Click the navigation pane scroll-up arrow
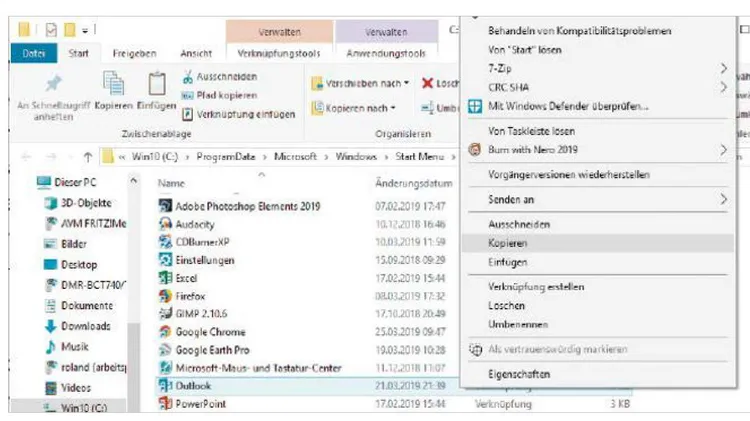Viewport: 750px width, 421px height. click(x=133, y=181)
